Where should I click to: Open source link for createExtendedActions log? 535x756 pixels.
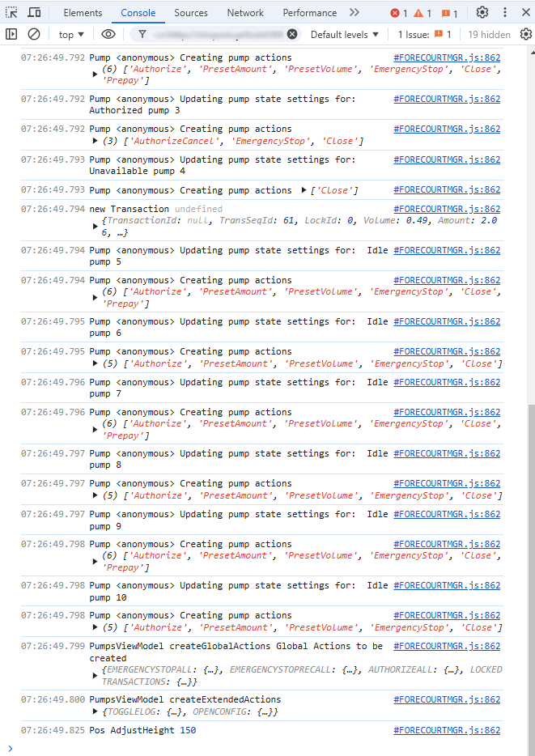[x=447, y=699]
